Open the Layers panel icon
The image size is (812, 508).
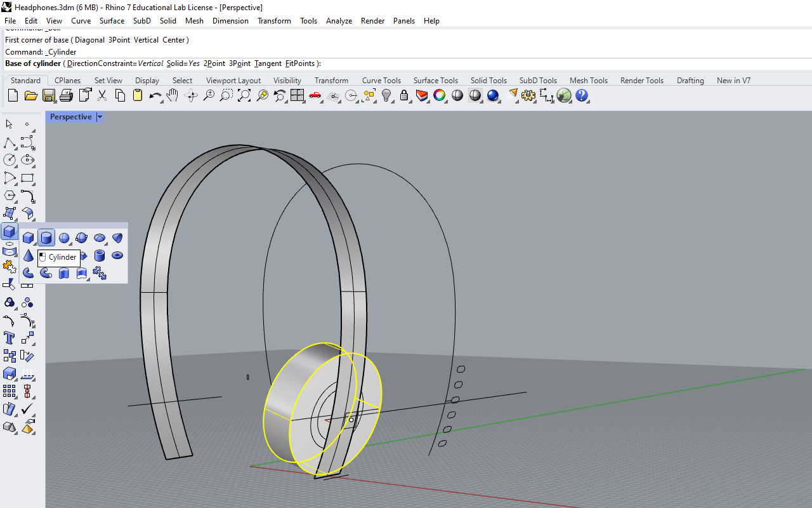coord(422,96)
